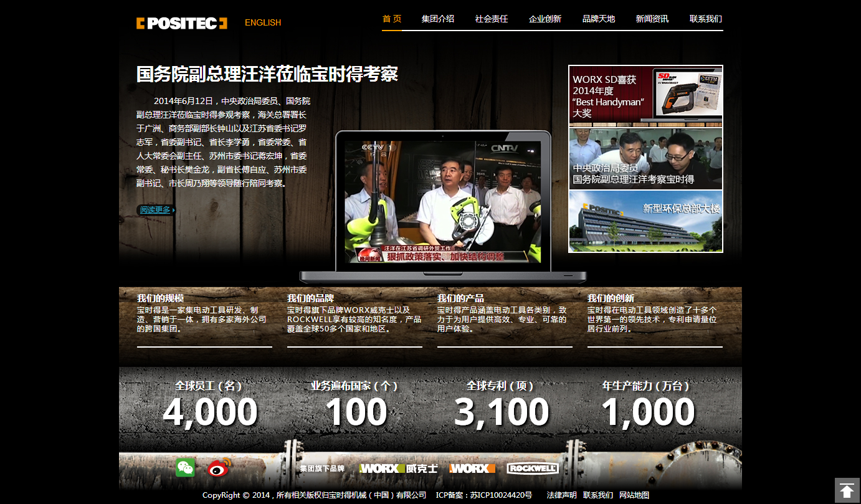
Task: Click the POSITEC logo
Action: [181, 23]
